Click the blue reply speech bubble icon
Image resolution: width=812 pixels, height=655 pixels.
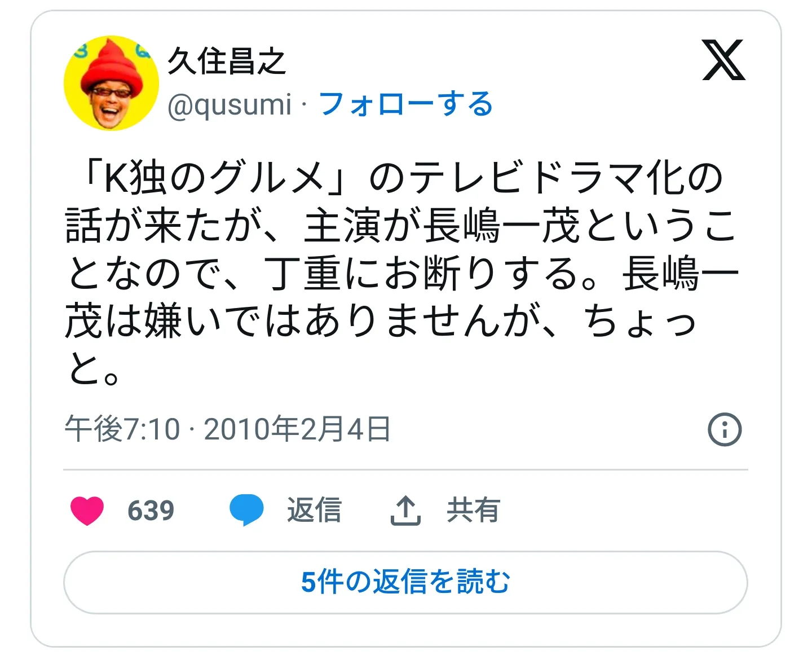point(246,510)
